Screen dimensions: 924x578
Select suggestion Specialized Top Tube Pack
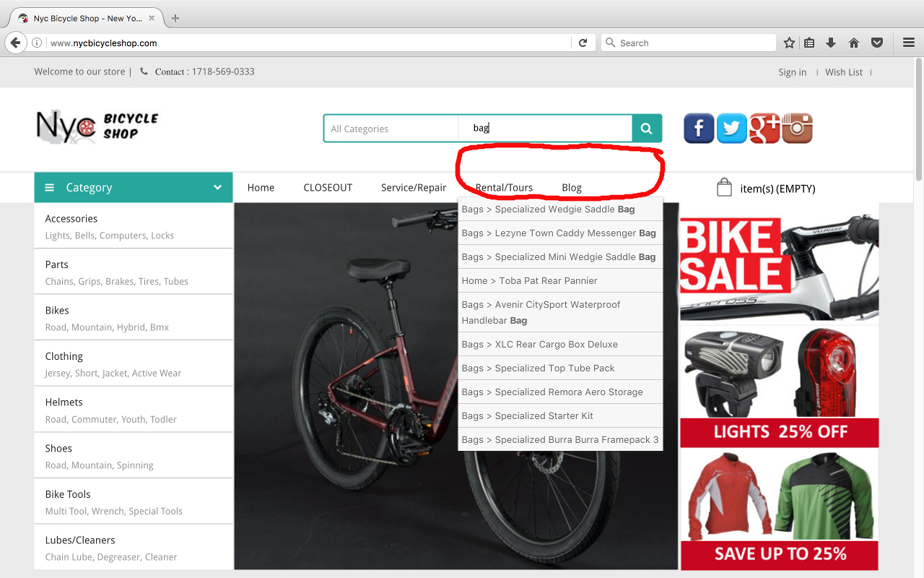pyautogui.click(x=560, y=368)
